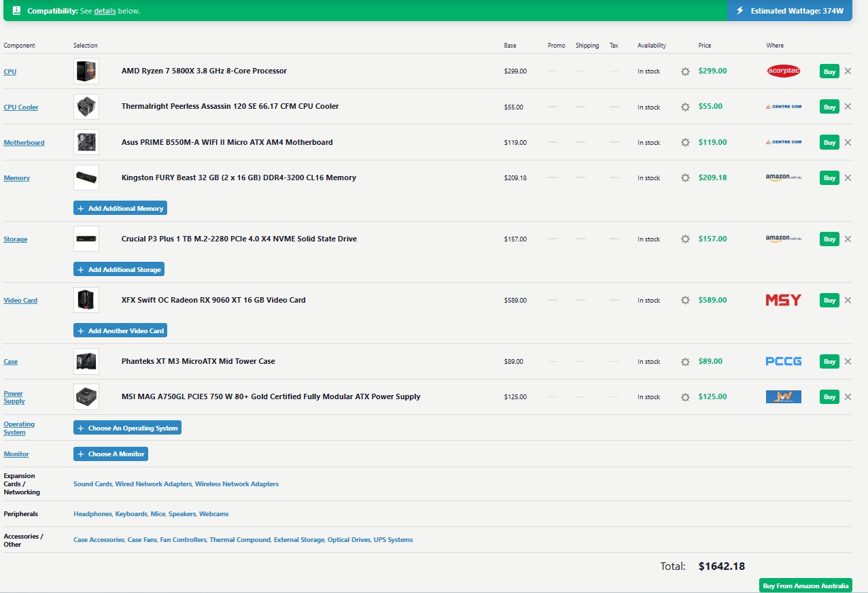Image resolution: width=868 pixels, height=593 pixels.
Task: Remove XFX Swift OC video card
Action: click(x=848, y=300)
